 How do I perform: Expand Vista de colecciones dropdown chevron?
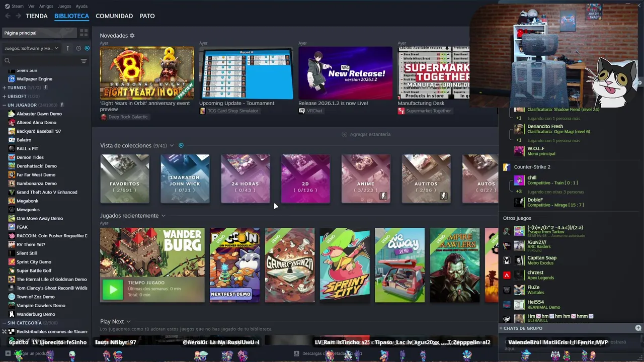[x=172, y=146]
